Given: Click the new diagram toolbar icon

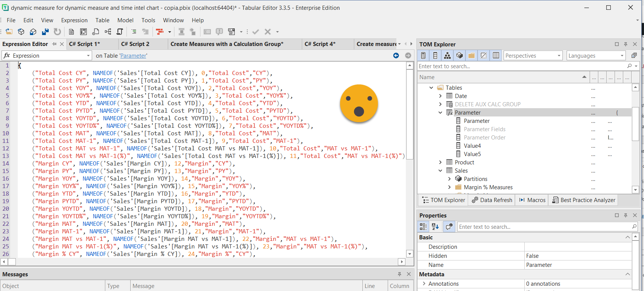Looking at the screenshot, I should tap(108, 32).
